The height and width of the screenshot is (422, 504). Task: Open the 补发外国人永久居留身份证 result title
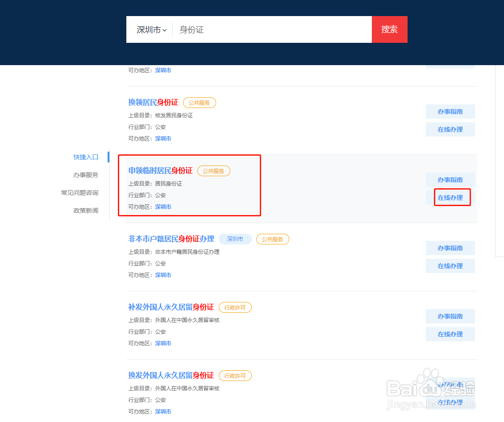coord(171,307)
